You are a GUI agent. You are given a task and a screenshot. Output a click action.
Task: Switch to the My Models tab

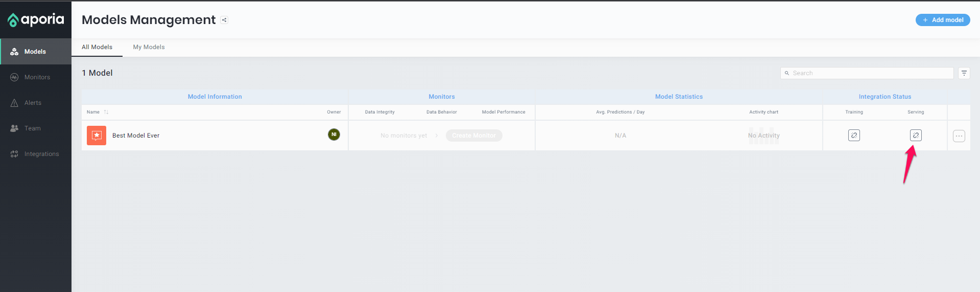pos(149,47)
